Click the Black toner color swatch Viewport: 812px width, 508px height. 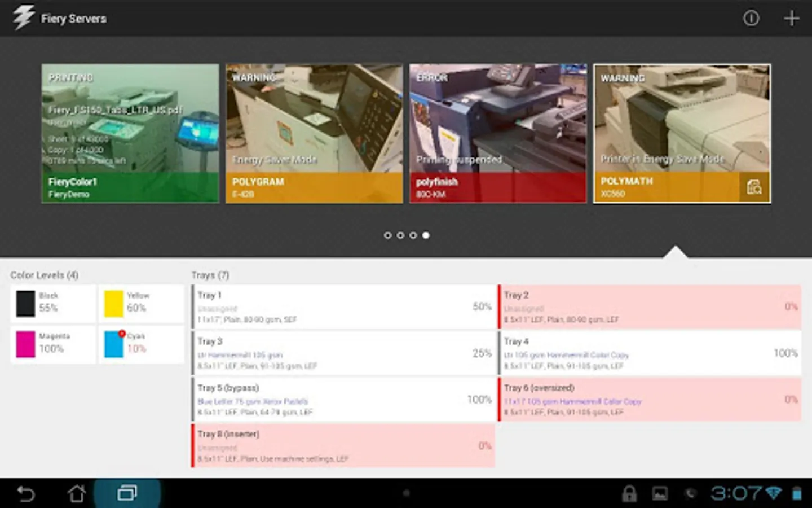pyautogui.click(x=25, y=304)
